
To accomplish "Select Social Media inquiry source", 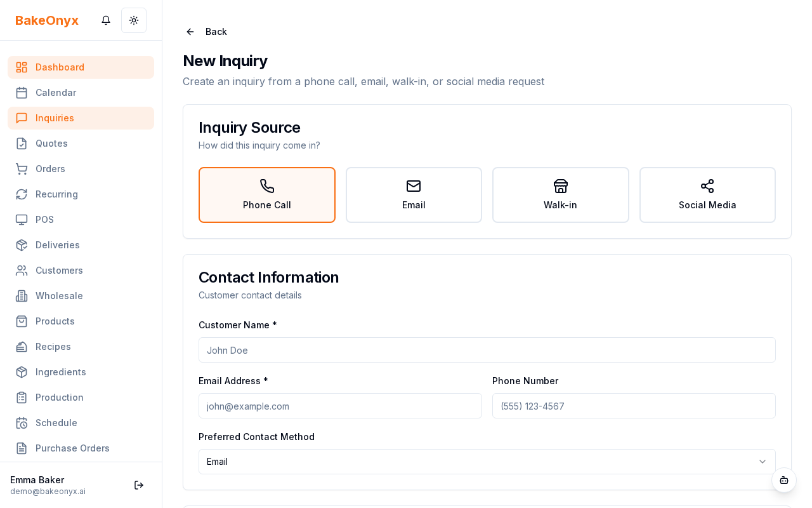I will (x=707, y=194).
